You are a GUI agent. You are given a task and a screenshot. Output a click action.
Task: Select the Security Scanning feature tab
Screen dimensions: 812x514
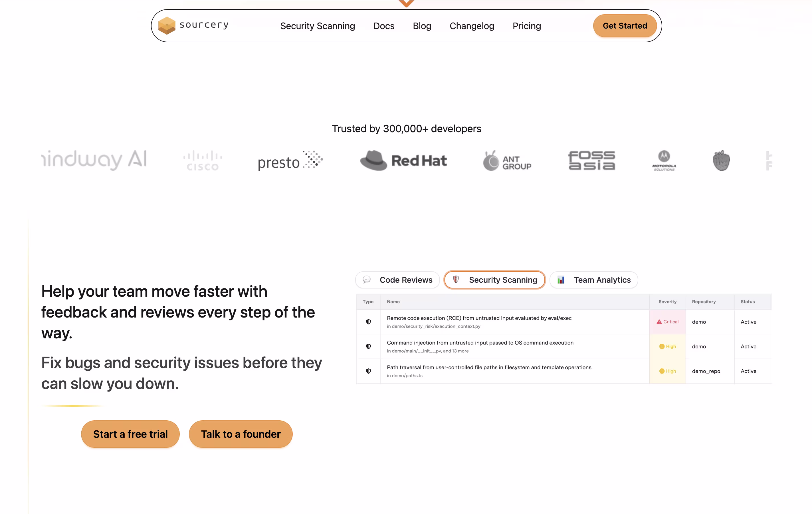[x=494, y=280]
